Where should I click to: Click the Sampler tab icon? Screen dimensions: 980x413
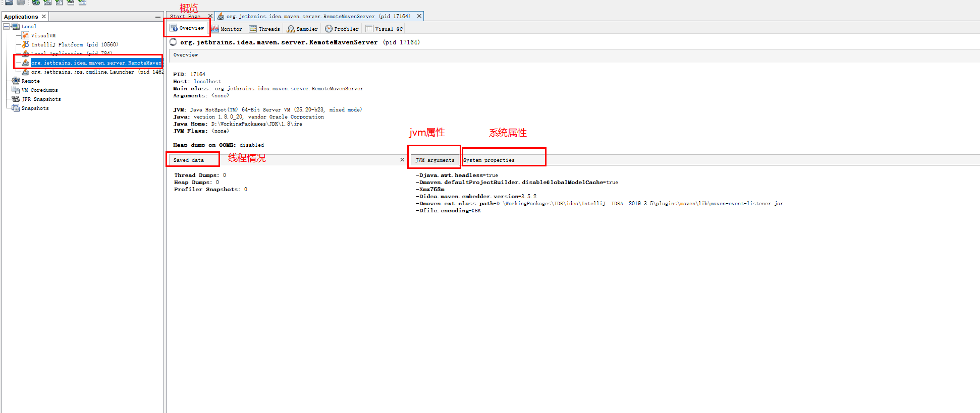coord(291,29)
